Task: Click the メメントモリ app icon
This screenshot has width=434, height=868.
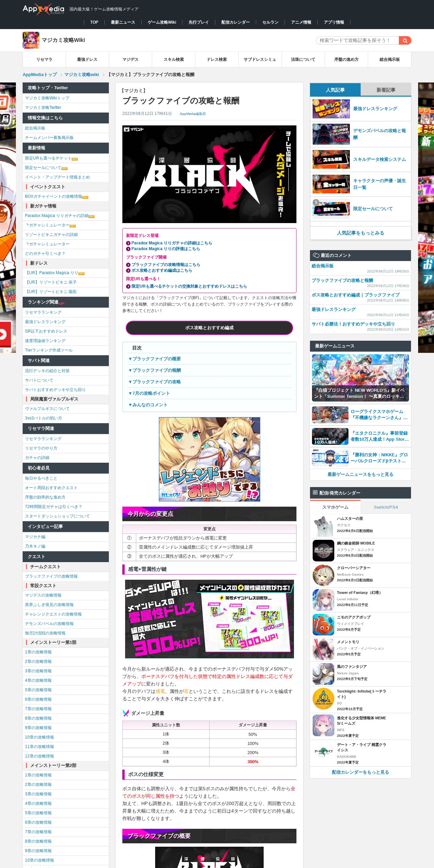Action: [x=323, y=649]
